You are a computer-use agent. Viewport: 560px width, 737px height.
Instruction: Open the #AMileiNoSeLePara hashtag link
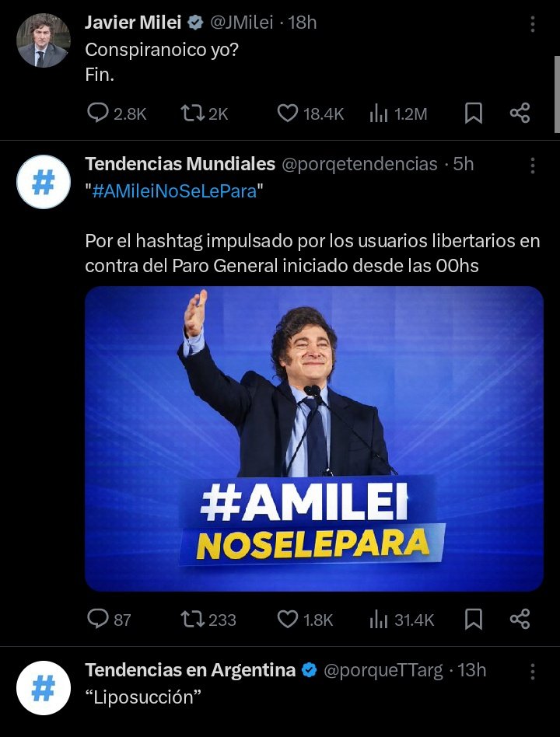pos(174,191)
